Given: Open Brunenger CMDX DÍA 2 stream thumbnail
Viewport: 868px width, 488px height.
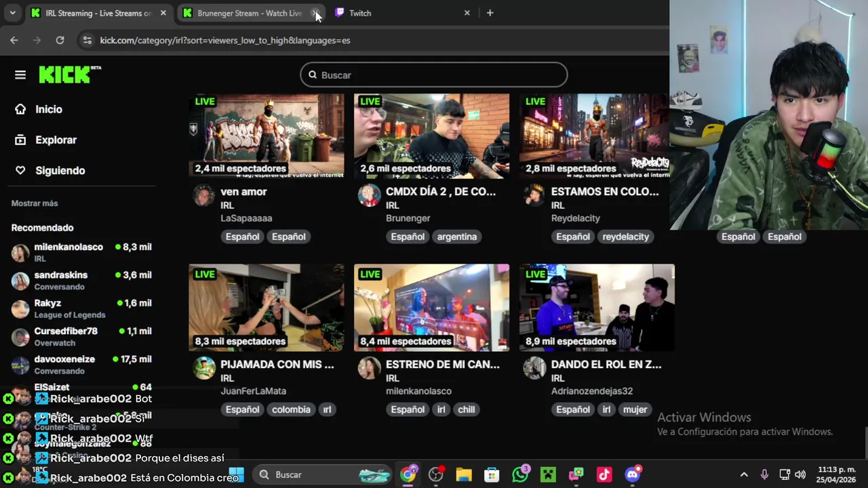Looking at the screenshot, I should pyautogui.click(x=431, y=136).
